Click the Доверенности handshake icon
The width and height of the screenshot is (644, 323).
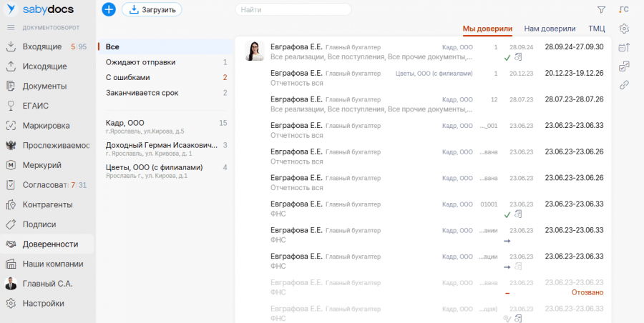click(11, 244)
